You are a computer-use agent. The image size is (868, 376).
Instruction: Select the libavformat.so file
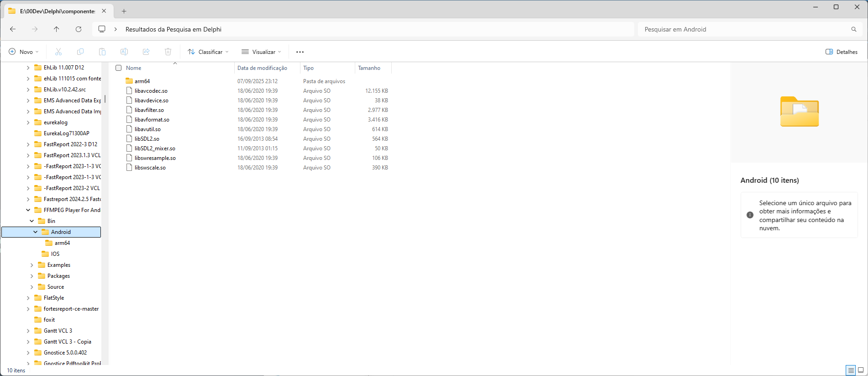152,120
